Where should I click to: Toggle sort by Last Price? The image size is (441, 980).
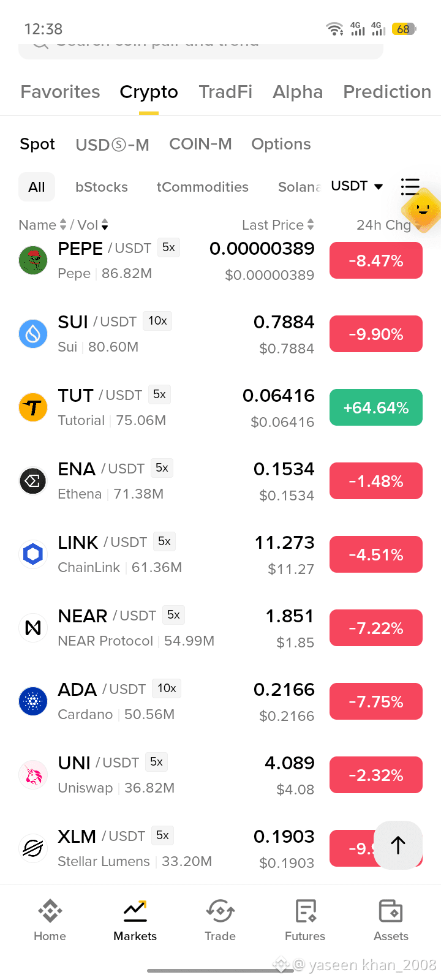click(x=278, y=225)
